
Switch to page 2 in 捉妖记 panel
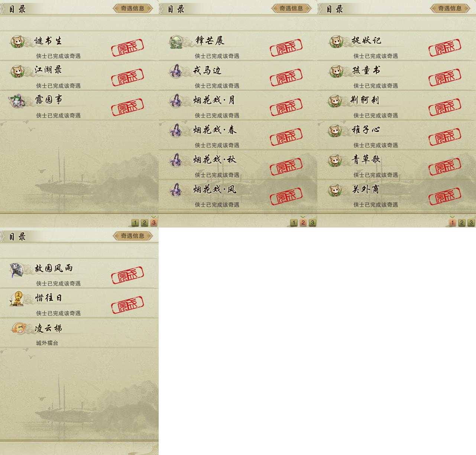462,223
